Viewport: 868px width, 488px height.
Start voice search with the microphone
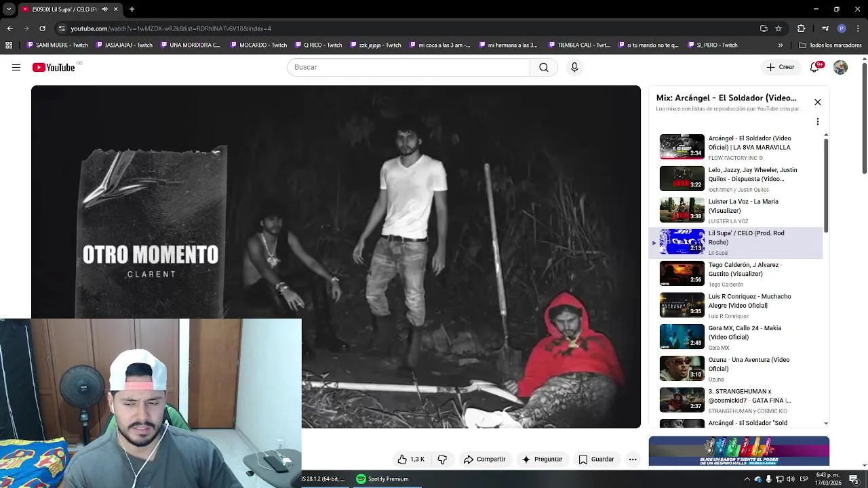pyautogui.click(x=574, y=67)
